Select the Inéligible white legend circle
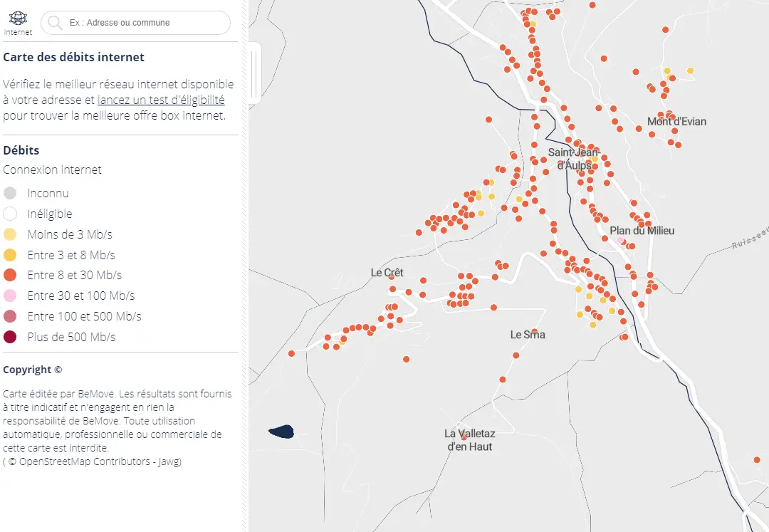This screenshot has width=769, height=532. [x=10, y=214]
